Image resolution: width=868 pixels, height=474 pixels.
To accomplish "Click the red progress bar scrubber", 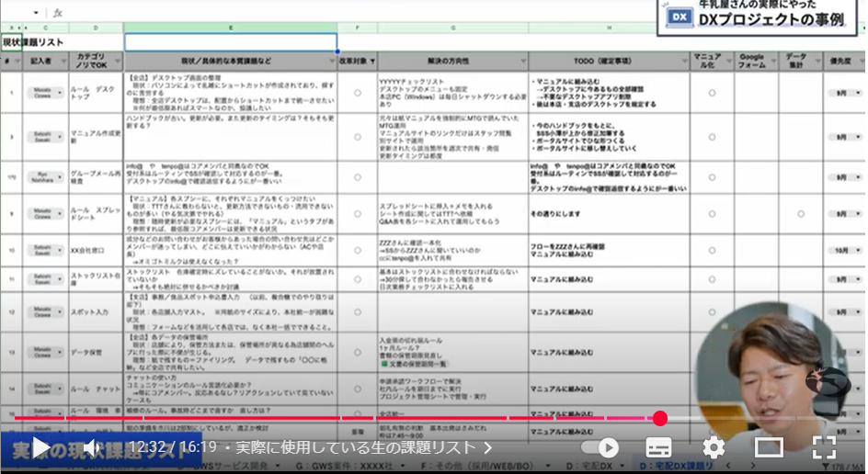I will (x=659, y=419).
